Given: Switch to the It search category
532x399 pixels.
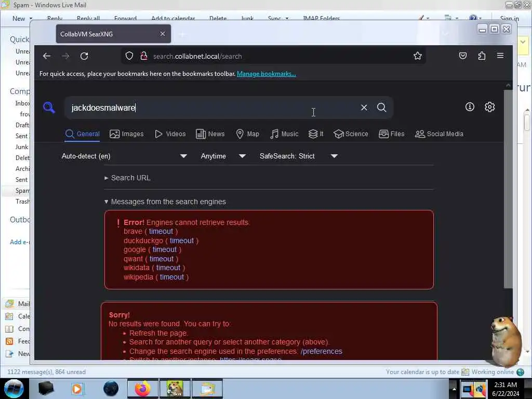Looking at the screenshot, I should click(x=316, y=134).
